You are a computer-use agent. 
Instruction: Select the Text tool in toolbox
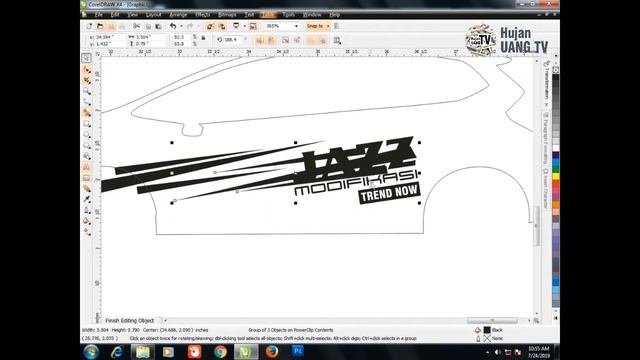87,167
